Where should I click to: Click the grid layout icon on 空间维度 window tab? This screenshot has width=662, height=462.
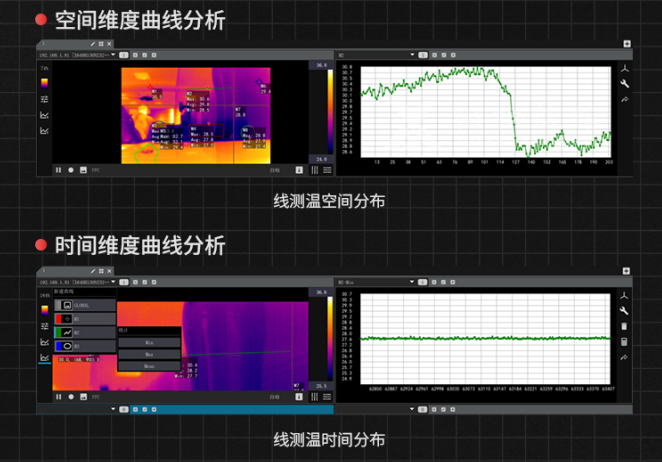101,44
